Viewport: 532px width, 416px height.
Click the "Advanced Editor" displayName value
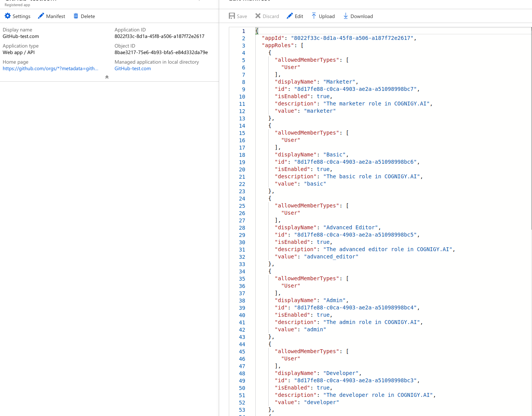(350, 227)
